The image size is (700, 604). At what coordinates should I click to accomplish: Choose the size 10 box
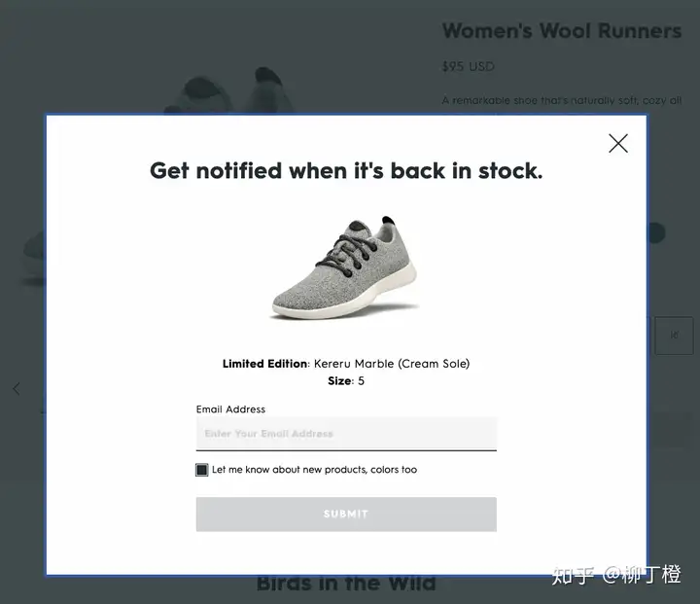674,336
